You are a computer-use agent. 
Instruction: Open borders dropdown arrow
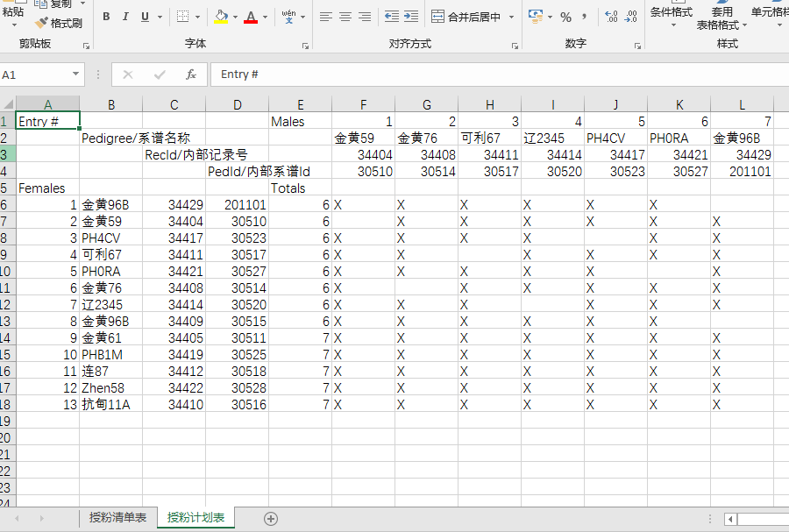[x=198, y=18]
